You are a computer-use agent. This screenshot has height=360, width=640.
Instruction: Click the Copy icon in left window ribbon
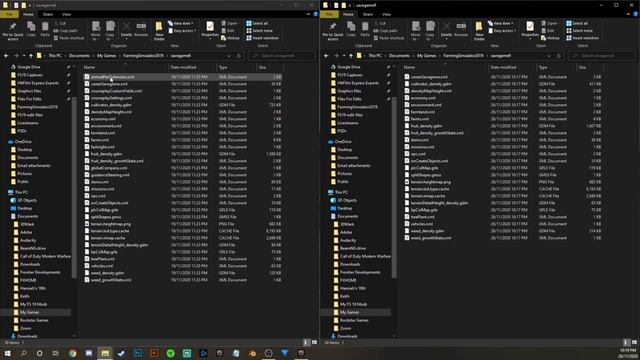[x=31, y=29]
